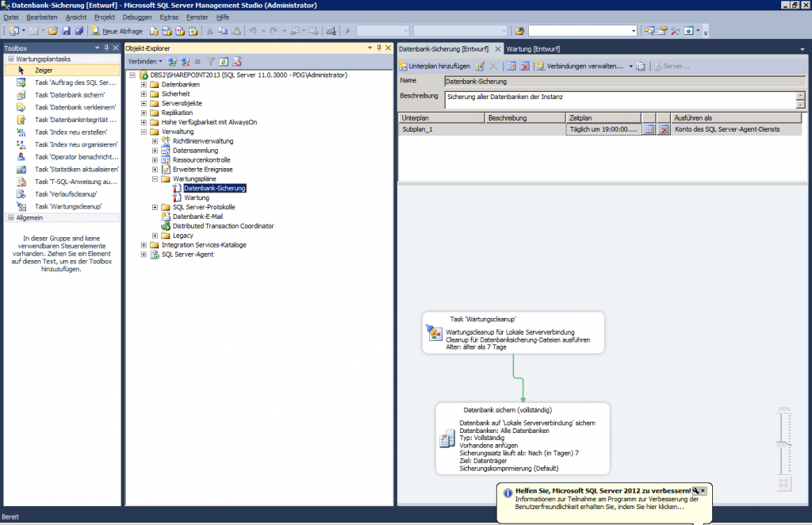Select the Wartung maintenance plan node

click(197, 197)
